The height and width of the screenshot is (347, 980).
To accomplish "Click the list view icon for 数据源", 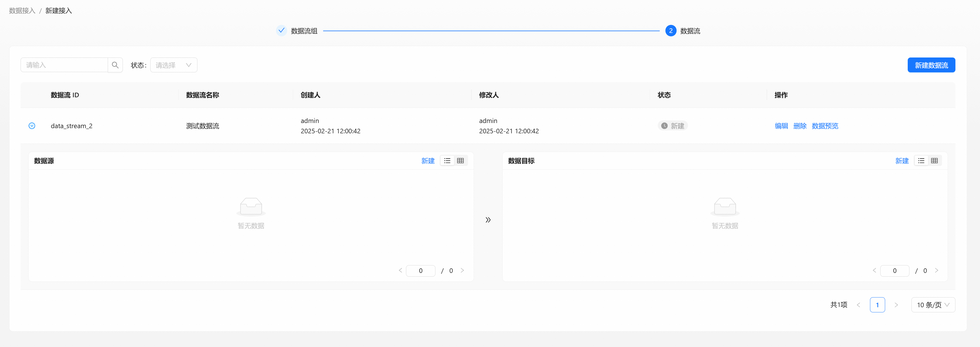I will pos(447,161).
